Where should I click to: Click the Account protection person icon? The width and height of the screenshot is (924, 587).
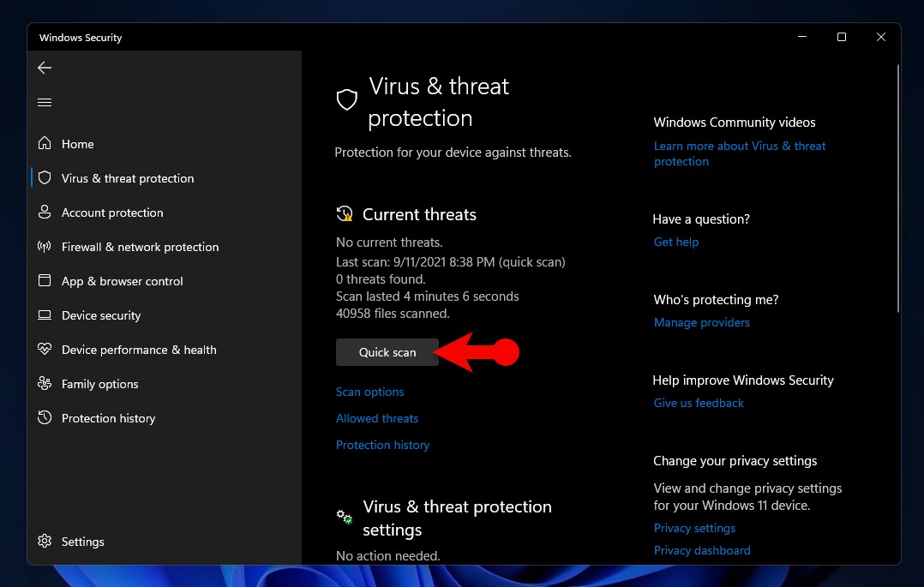45,213
